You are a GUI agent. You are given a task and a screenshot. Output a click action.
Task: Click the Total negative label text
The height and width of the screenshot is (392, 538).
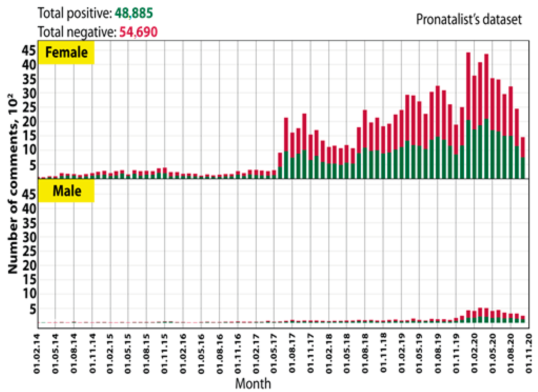(x=77, y=32)
